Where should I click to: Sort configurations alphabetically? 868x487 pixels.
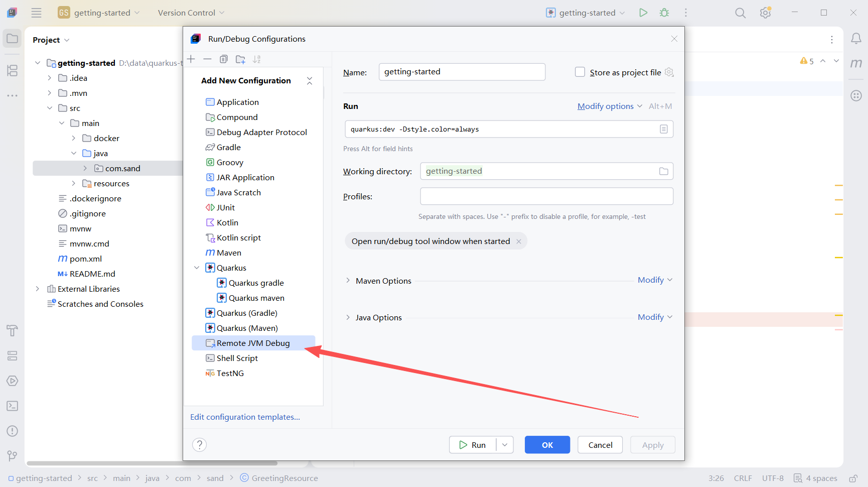257,59
